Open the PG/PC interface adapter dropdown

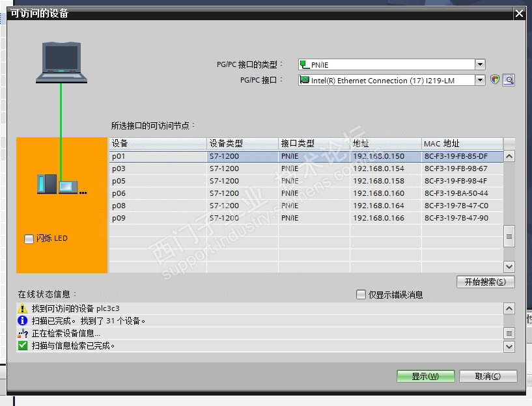(480, 80)
